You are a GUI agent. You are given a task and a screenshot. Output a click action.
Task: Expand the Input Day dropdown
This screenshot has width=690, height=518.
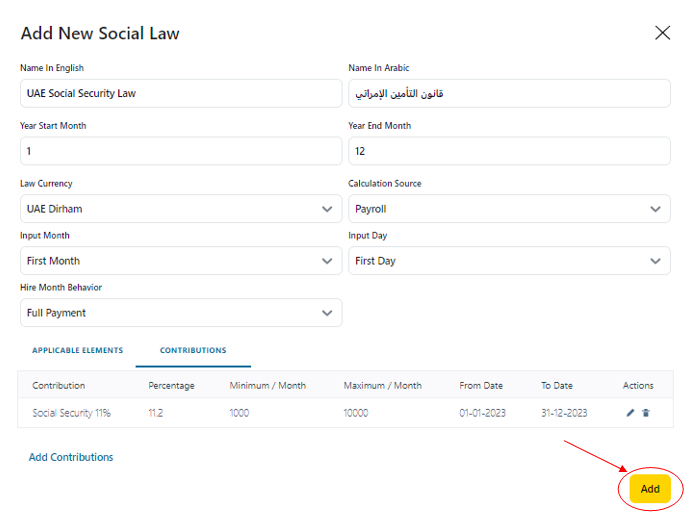(508, 261)
